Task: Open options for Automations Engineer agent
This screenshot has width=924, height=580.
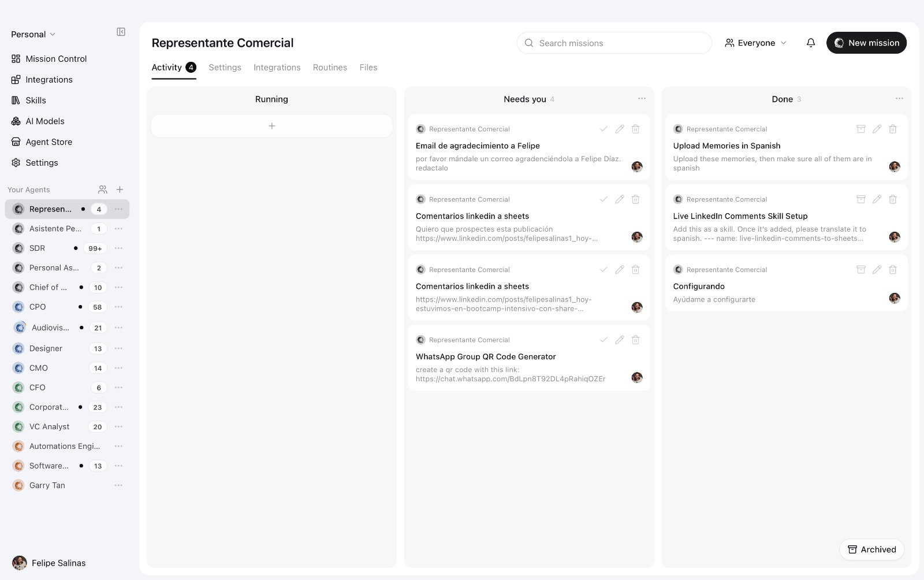Action: pyautogui.click(x=118, y=446)
